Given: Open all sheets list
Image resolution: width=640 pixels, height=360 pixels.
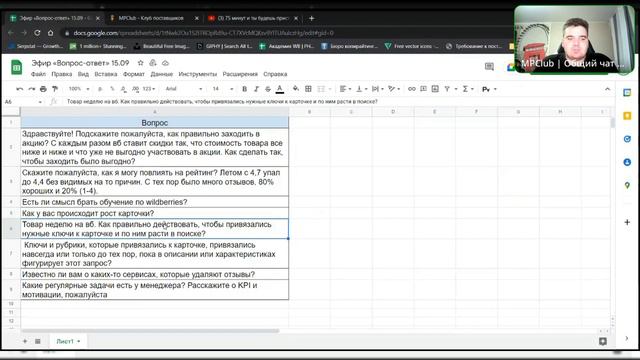Looking at the screenshot, I should (x=38, y=341).
